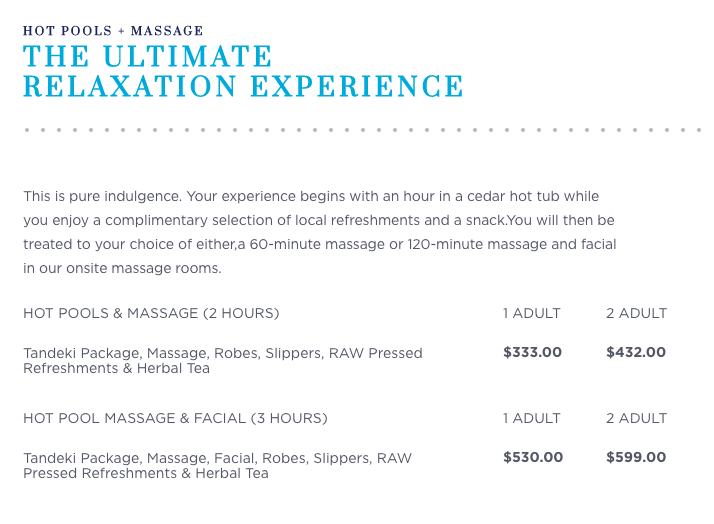This screenshot has width=714, height=524.
Task: Click the Ultimate Relaxation Experience heading
Action: (x=243, y=71)
